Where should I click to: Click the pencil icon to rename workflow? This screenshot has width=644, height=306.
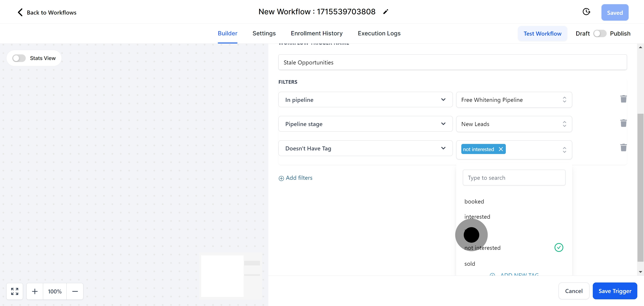pyautogui.click(x=386, y=12)
